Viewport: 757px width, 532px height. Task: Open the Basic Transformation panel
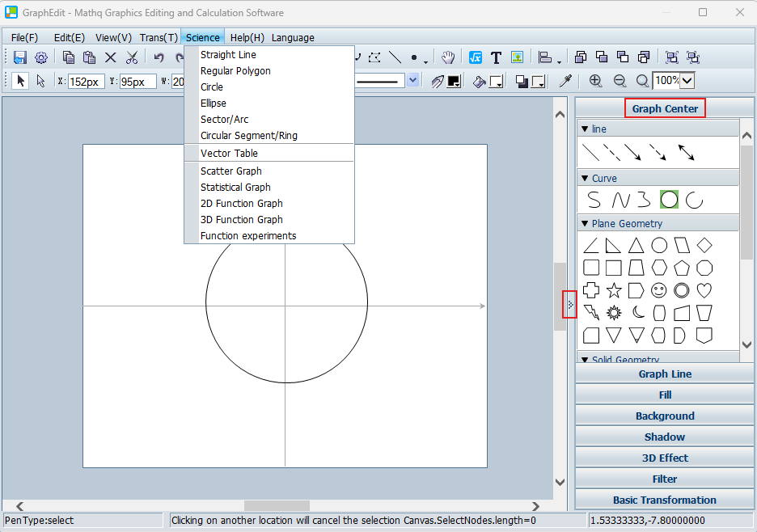coord(664,500)
